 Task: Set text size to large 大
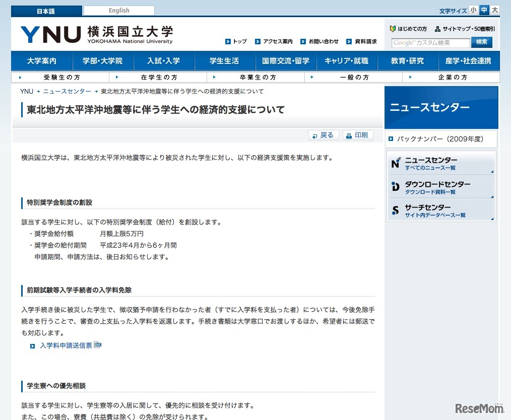(495, 10)
